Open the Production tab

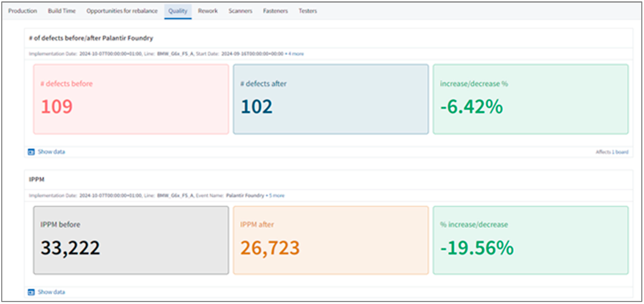[22, 11]
